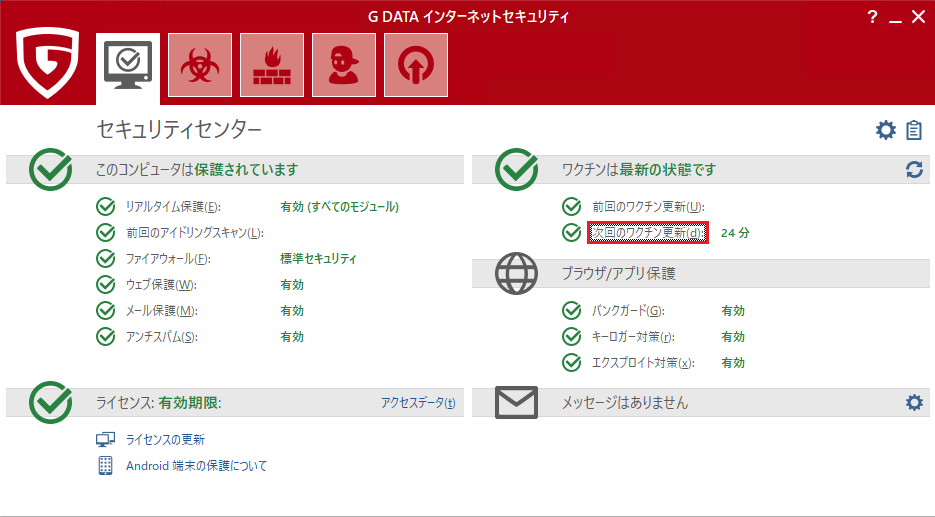Click the checkmark beside バンクガード

(571, 311)
